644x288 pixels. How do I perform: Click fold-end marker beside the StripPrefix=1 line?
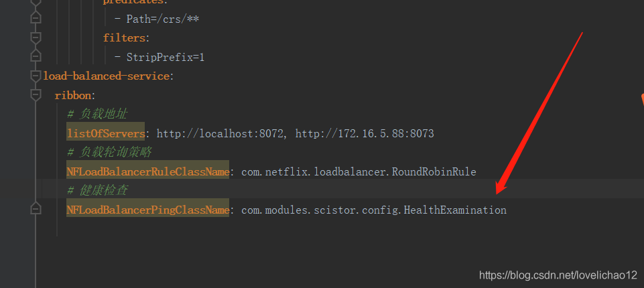pyautogui.click(x=36, y=57)
